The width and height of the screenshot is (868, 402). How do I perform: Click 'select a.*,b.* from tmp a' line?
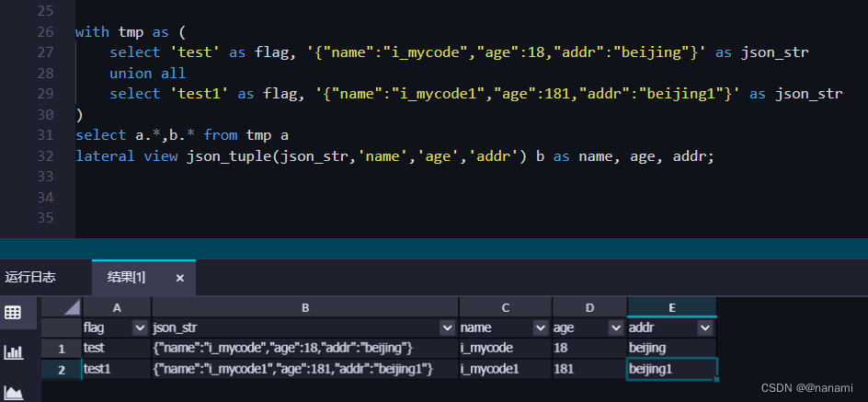pyautogui.click(x=182, y=135)
